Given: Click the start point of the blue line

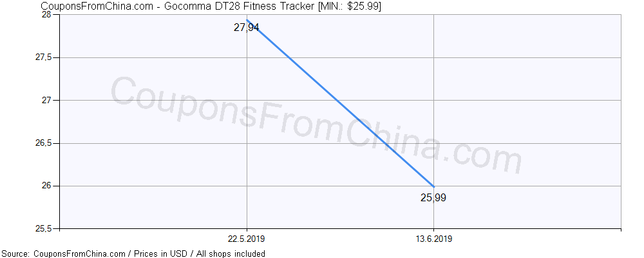Looking at the screenshot, I should click(x=247, y=20).
